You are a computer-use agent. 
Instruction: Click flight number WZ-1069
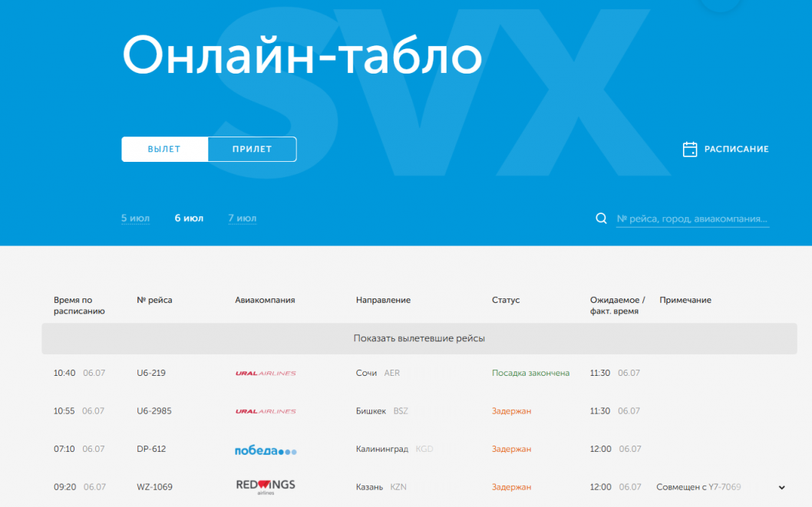154,487
